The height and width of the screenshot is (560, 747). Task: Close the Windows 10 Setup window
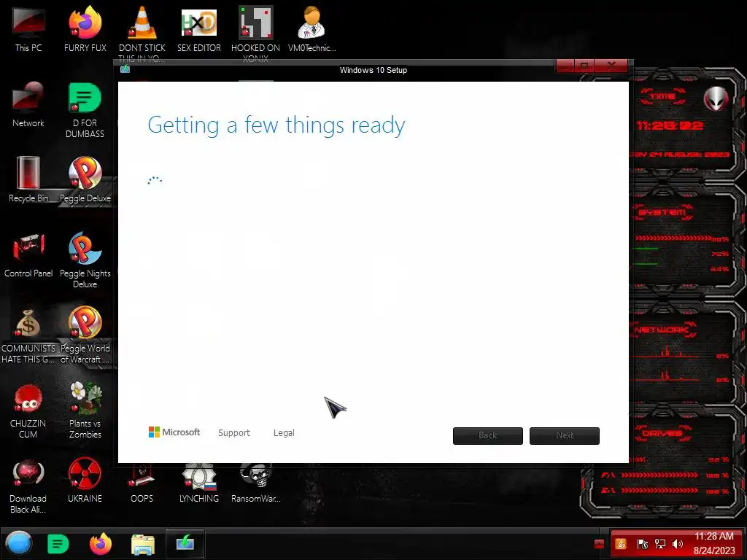(x=612, y=66)
